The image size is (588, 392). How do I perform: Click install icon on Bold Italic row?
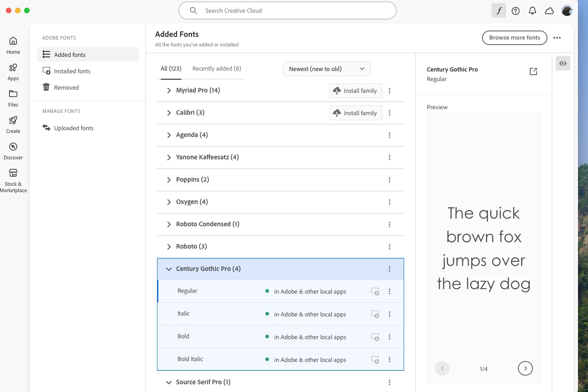pos(375,360)
